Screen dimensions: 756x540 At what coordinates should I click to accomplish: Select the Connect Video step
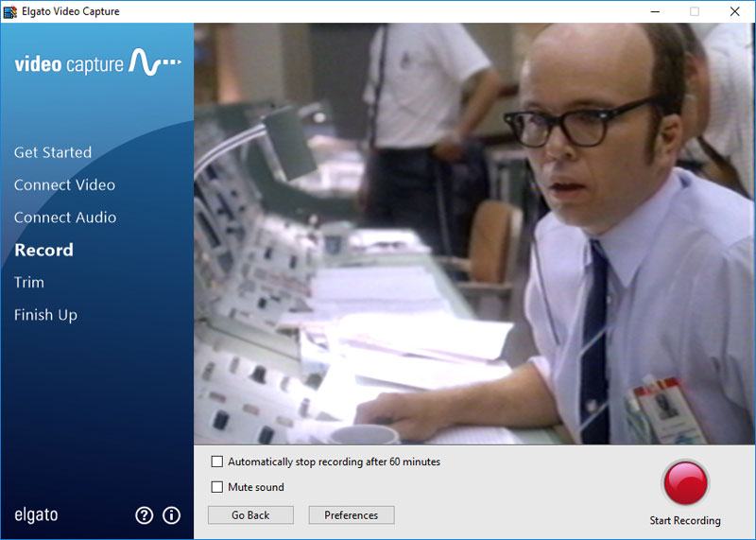(x=64, y=184)
